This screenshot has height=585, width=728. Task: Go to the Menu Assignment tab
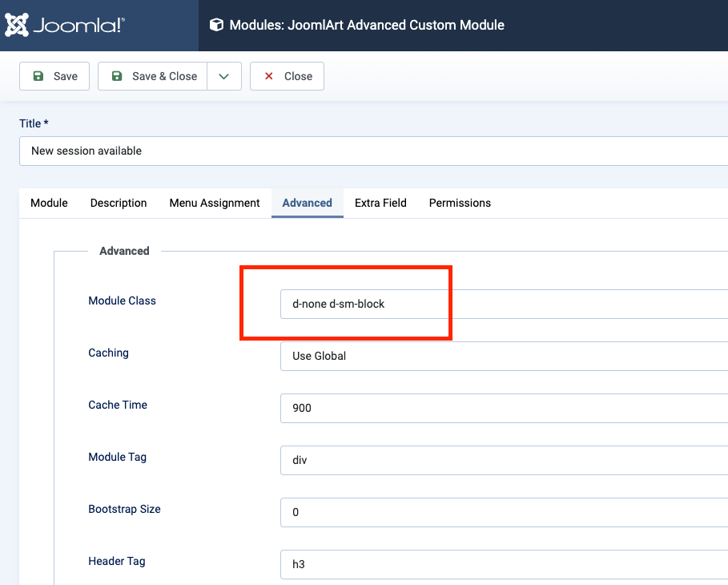click(215, 203)
